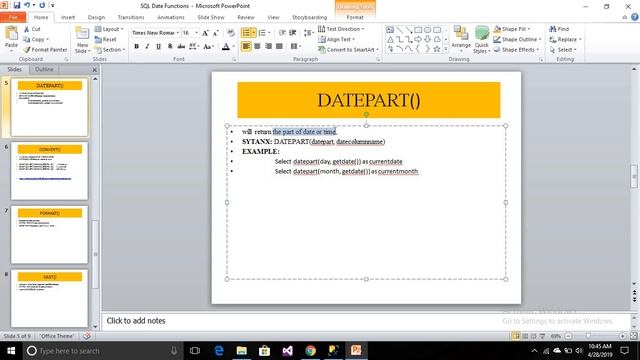Screen dimensions: 640x360
Task: Switch to the Design tab
Action: (x=96, y=17)
